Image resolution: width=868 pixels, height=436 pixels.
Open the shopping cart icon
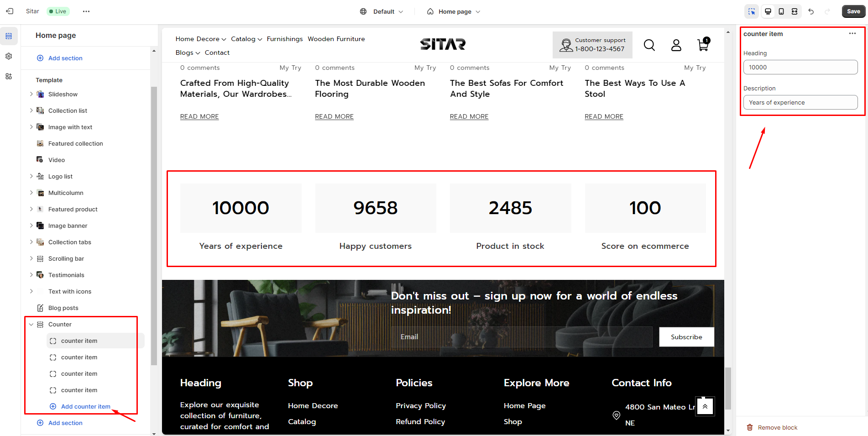tap(703, 45)
